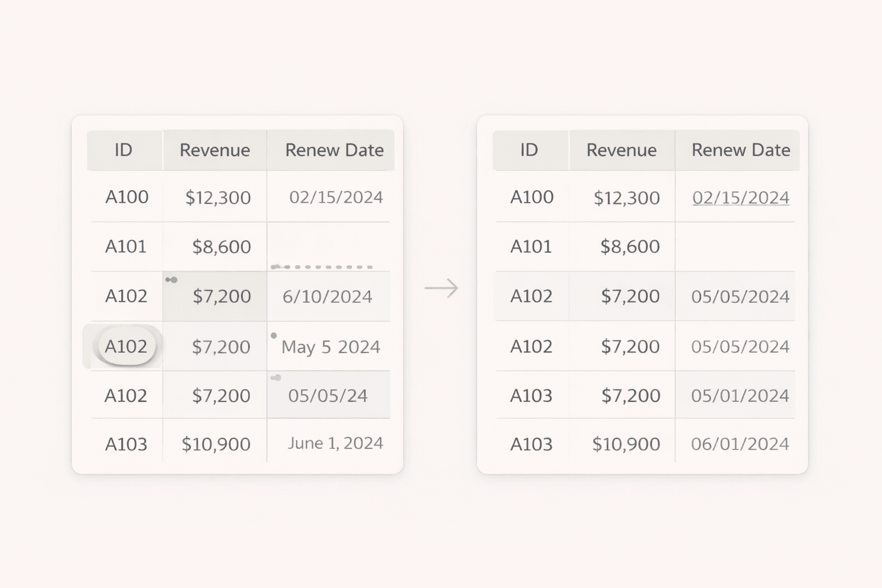Image resolution: width=882 pixels, height=588 pixels.
Task: Select $12,300 in the right table
Action: pyautogui.click(x=626, y=198)
